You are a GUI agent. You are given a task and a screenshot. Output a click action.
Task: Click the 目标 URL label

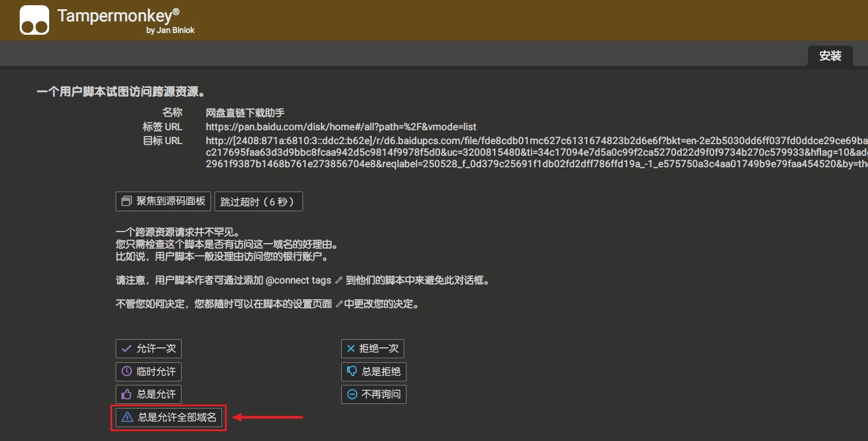coord(162,141)
